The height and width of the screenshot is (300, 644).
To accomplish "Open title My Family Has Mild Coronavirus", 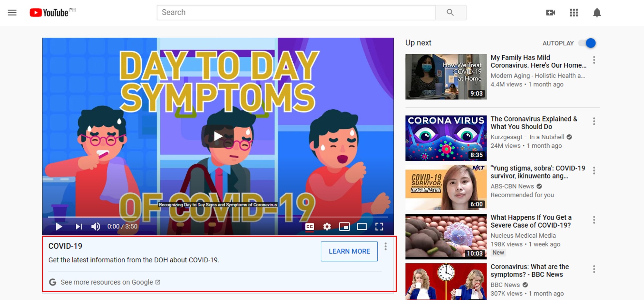I will pyautogui.click(x=538, y=61).
